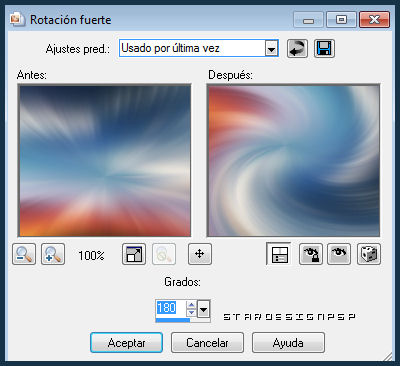The height and width of the screenshot is (366, 400).
Task: Click the Cancelar button
Action: click(207, 343)
